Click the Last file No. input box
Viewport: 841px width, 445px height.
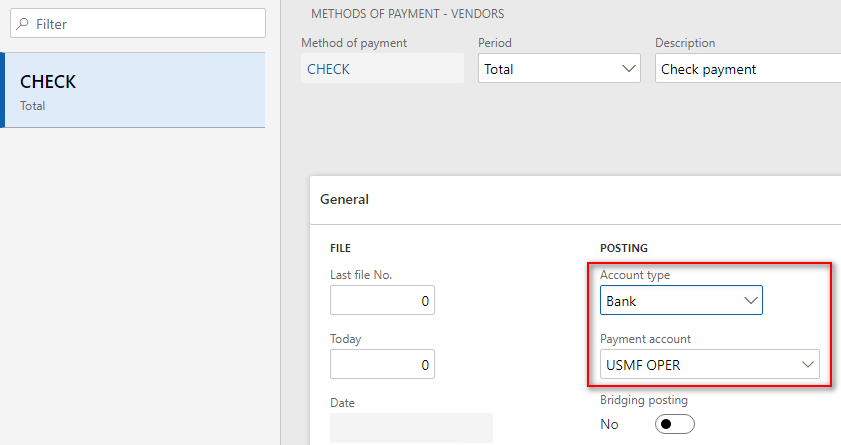point(382,301)
